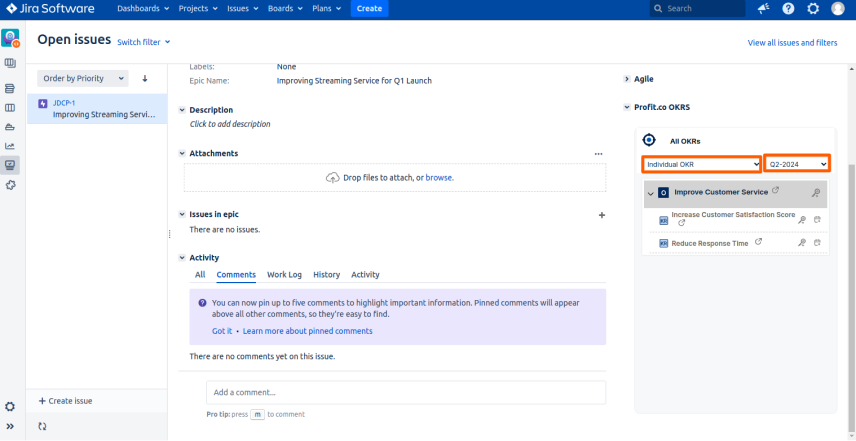The width and height of the screenshot is (856, 441).
Task: Reverse sort order with the arrow icon
Action: pyautogui.click(x=145, y=79)
